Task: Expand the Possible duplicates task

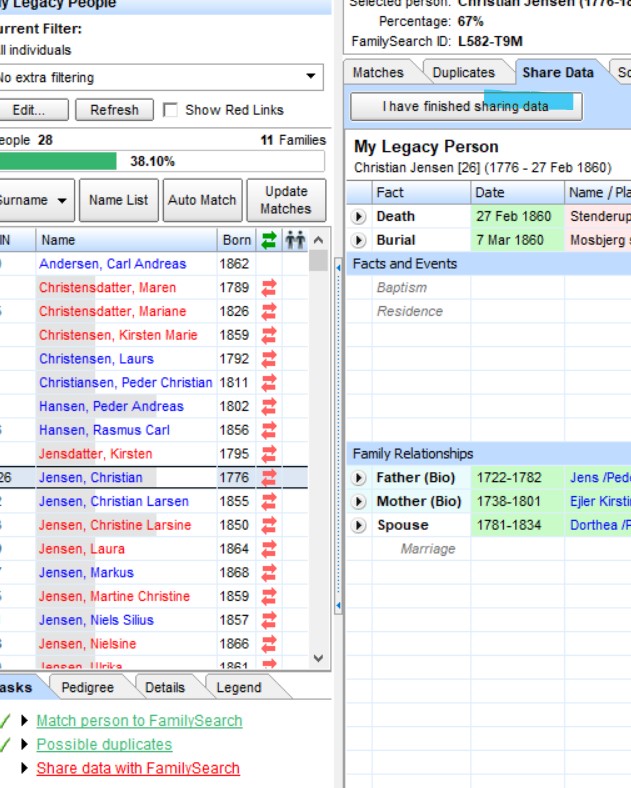Action: [24, 744]
